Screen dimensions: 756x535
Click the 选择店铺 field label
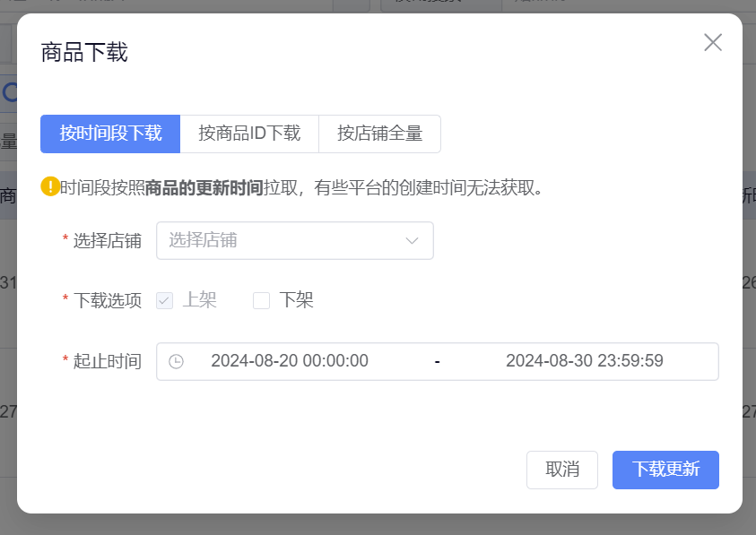click(x=107, y=240)
